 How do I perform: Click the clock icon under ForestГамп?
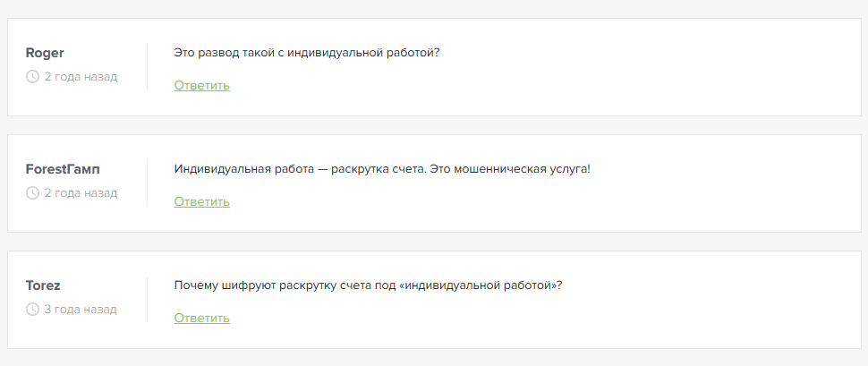click(33, 193)
